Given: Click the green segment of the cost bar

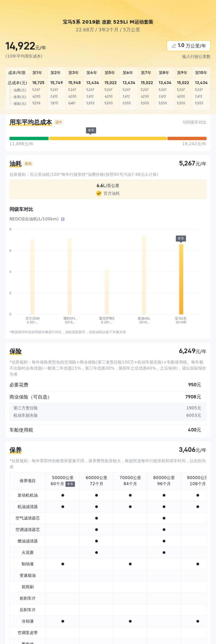Looking at the screenshot, I should [x=29, y=139].
